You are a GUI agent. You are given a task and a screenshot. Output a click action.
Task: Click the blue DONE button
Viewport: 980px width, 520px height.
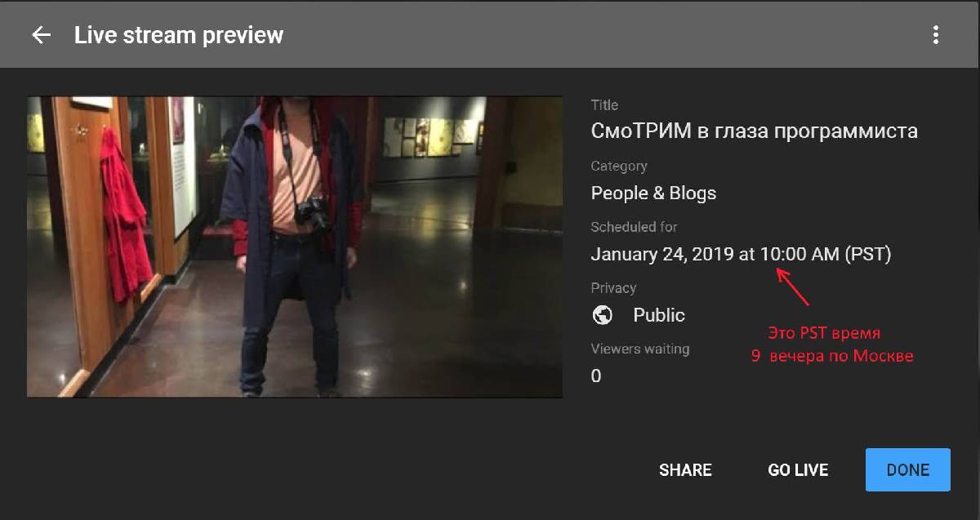(x=908, y=469)
